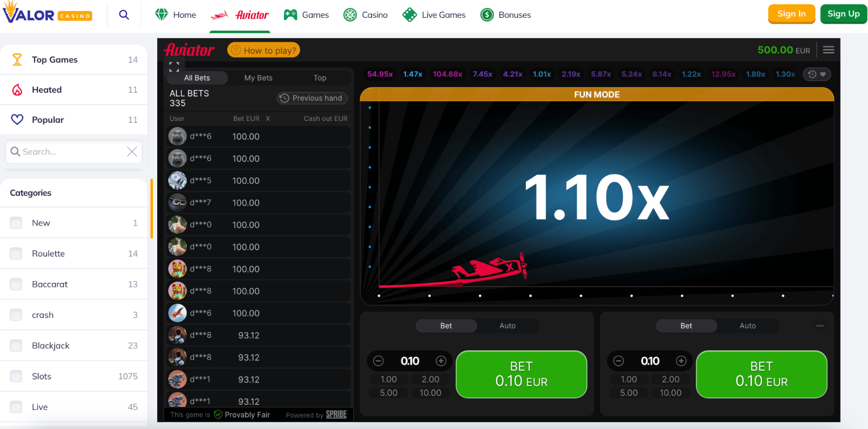This screenshot has width=868, height=429.
Task: Choose 2.00 preset in left bet panel
Action: point(430,380)
